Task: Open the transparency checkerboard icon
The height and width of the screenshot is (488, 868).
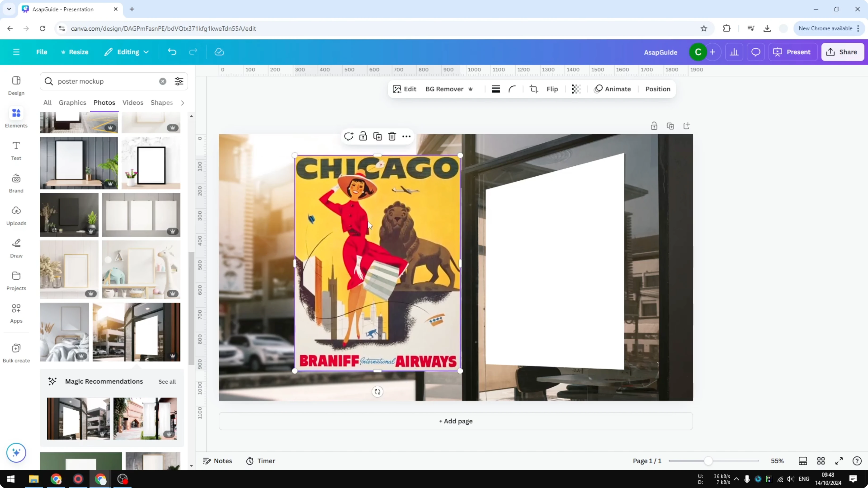Action: (x=576, y=89)
